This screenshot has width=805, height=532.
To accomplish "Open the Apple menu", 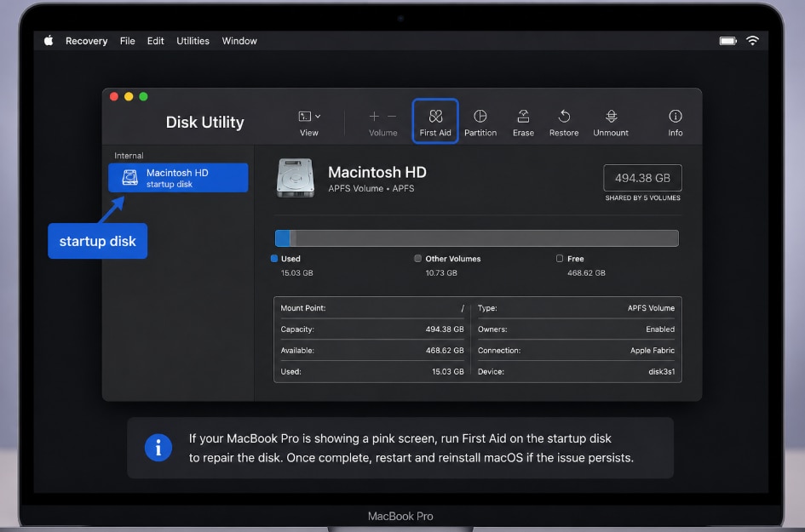I will (x=49, y=41).
